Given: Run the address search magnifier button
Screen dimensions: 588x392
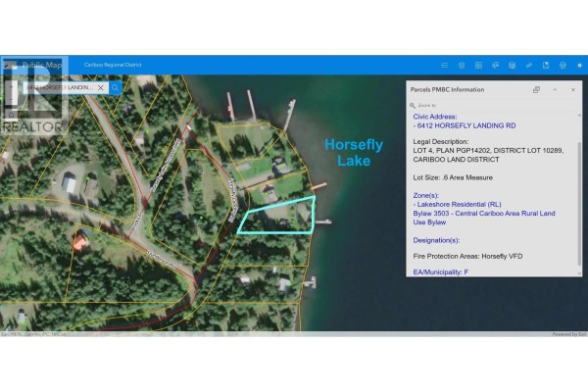Looking at the screenshot, I should pos(115,87).
